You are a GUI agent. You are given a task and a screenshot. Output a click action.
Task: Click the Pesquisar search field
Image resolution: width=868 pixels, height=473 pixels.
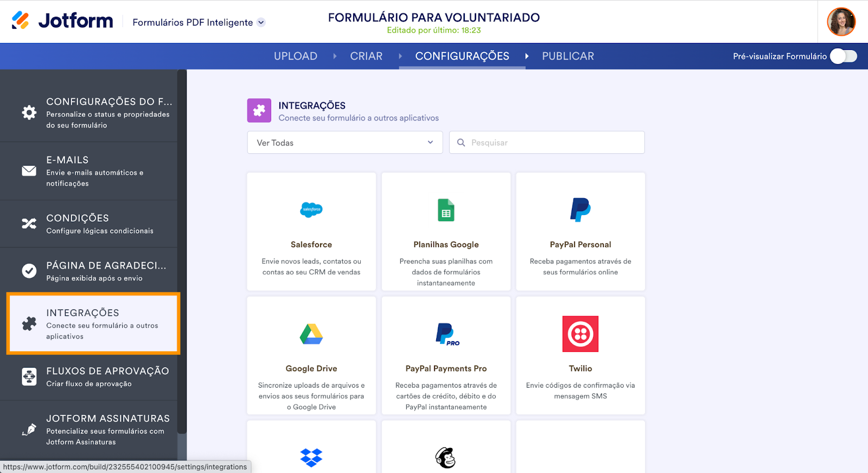click(x=547, y=142)
